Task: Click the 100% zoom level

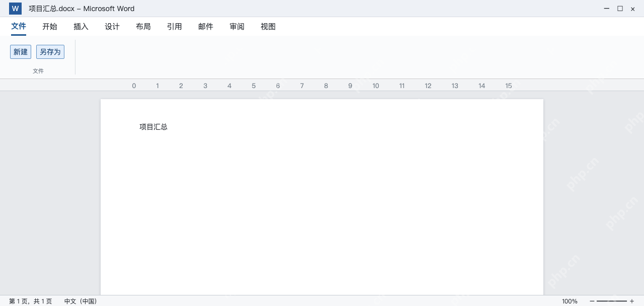Action: click(x=570, y=301)
